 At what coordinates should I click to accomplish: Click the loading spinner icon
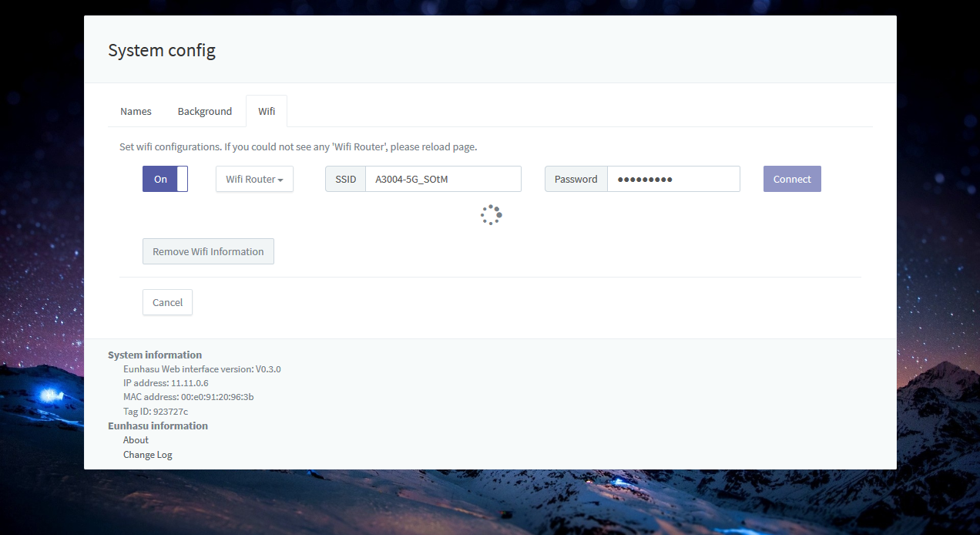coord(491,215)
